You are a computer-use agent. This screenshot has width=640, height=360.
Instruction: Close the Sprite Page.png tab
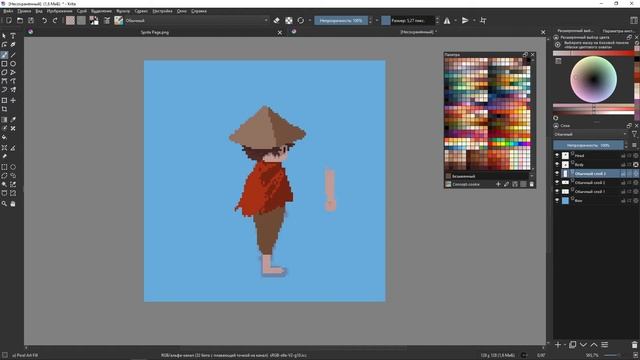coord(280,32)
